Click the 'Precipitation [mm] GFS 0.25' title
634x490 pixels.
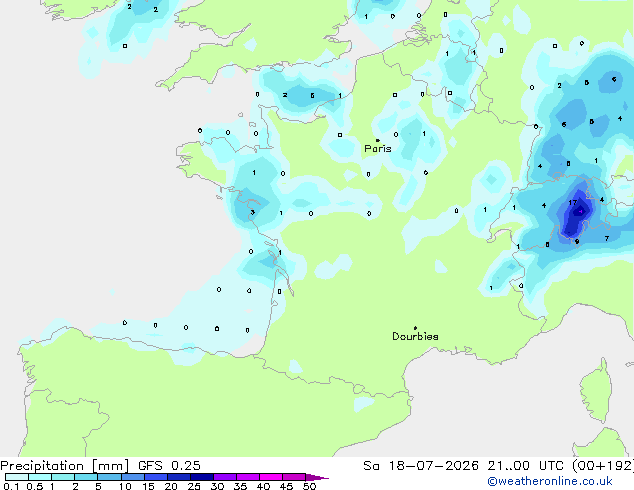pos(100,466)
